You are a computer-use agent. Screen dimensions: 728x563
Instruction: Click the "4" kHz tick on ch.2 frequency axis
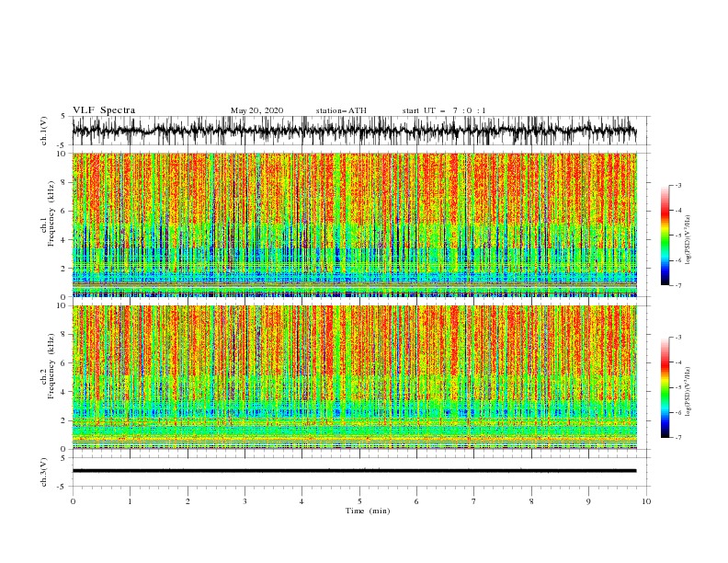tap(65, 392)
